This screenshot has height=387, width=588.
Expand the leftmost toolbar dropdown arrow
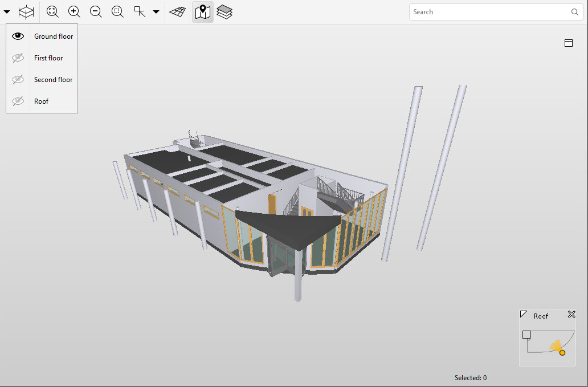[7, 12]
